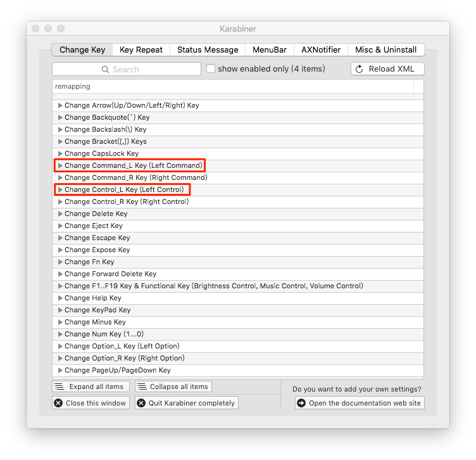Select 'Change Option_L Key (Left Option)' text
This screenshot has height=460, width=476.
[x=122, y=347]
